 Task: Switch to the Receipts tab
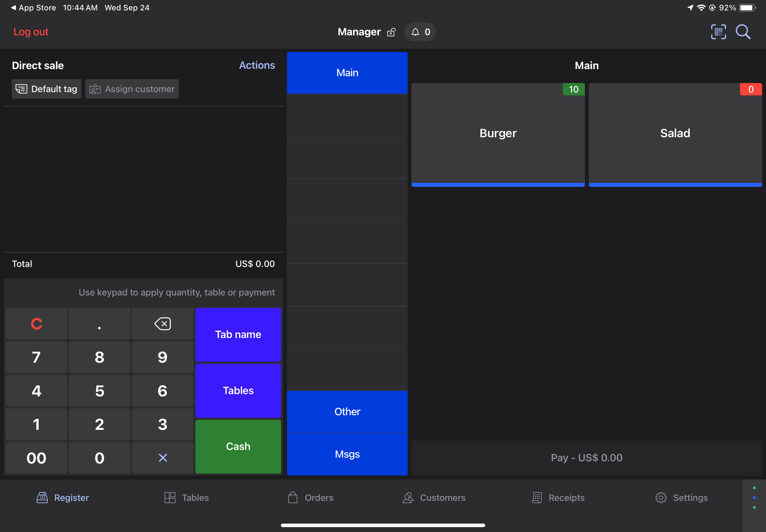[x=559, y=498]
